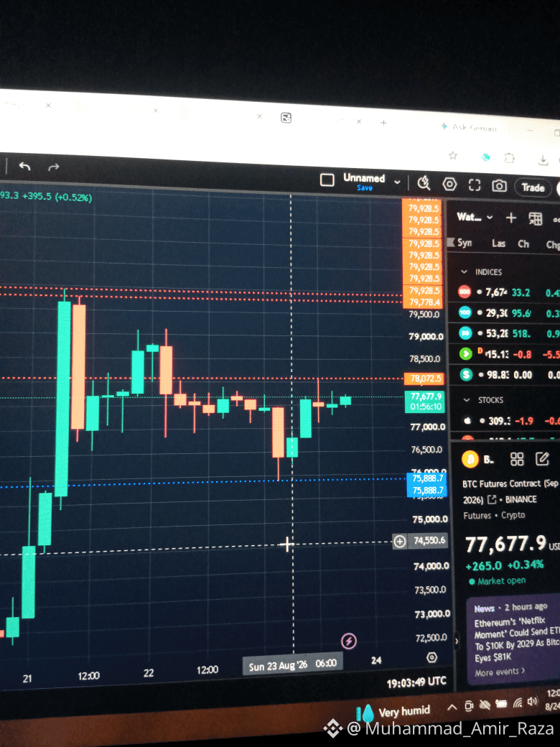Save the Unnamed chart layout
Screen dimensions: 560x747
365,188
